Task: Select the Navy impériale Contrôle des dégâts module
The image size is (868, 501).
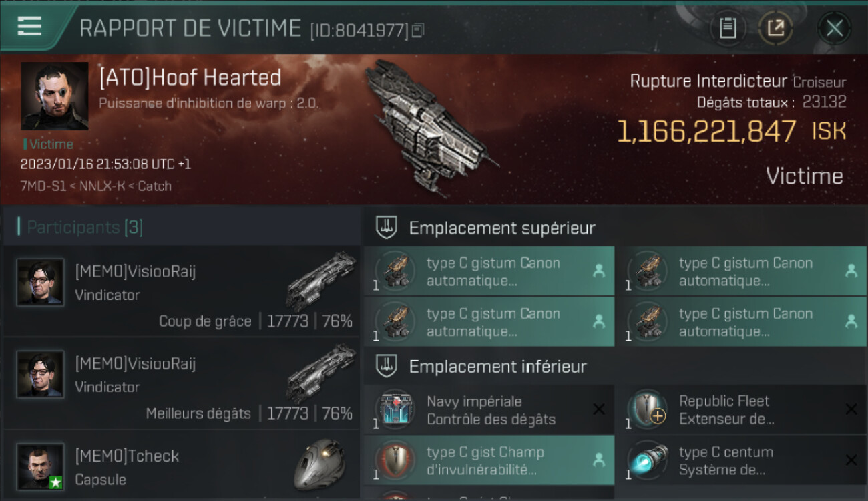Action: coord(489,410)
